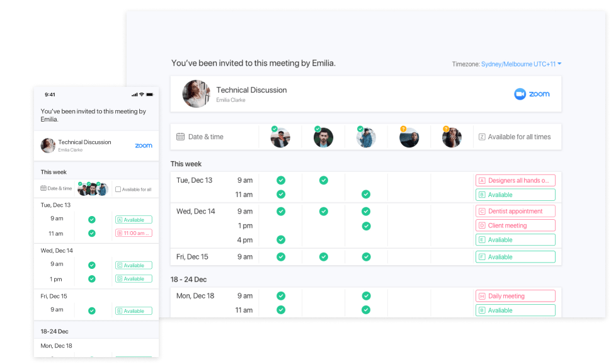Click the mobile calendar icon beside Date & time
Viewport: 611px width, 364px height.
[x=43, y=188]
